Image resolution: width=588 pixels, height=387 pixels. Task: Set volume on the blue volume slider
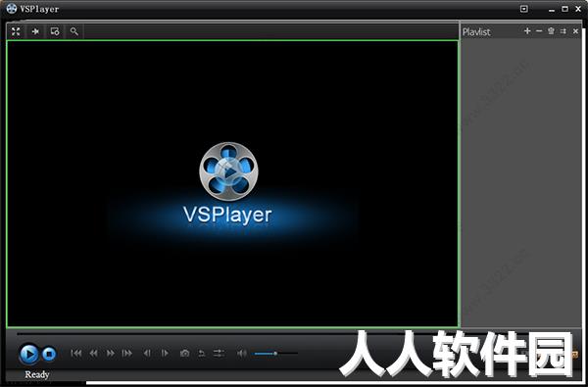click(x=275, y=354)
